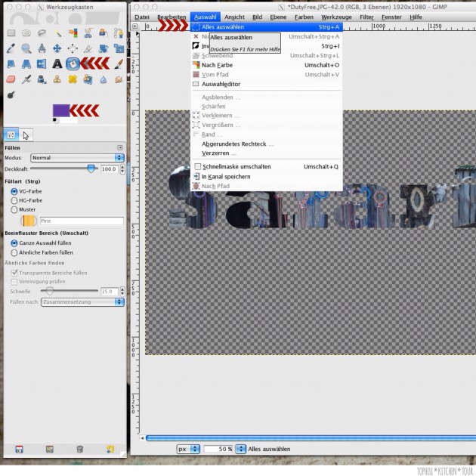Select the Scissors Select tool
The height and width of the screenshot is (476, 476).
tap(88, 32)
